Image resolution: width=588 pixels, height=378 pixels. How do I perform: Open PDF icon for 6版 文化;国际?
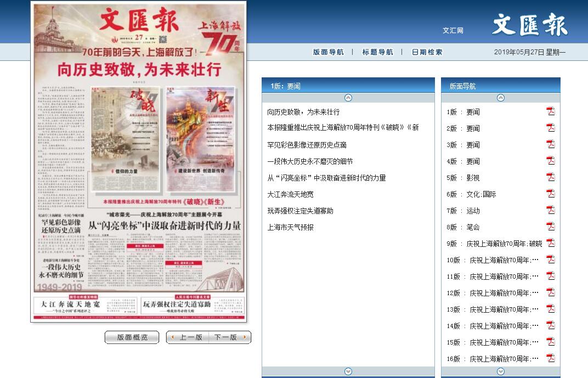click(x=550, y=194)
